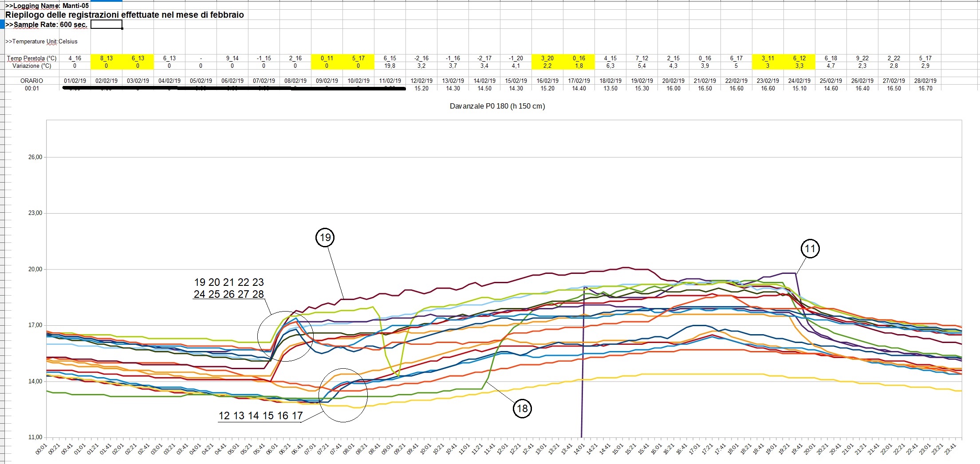This screenshot has width=980, height=464.
Task: Select the 16.70 value under 28/02/19
Action: click(x=925, y=88)
